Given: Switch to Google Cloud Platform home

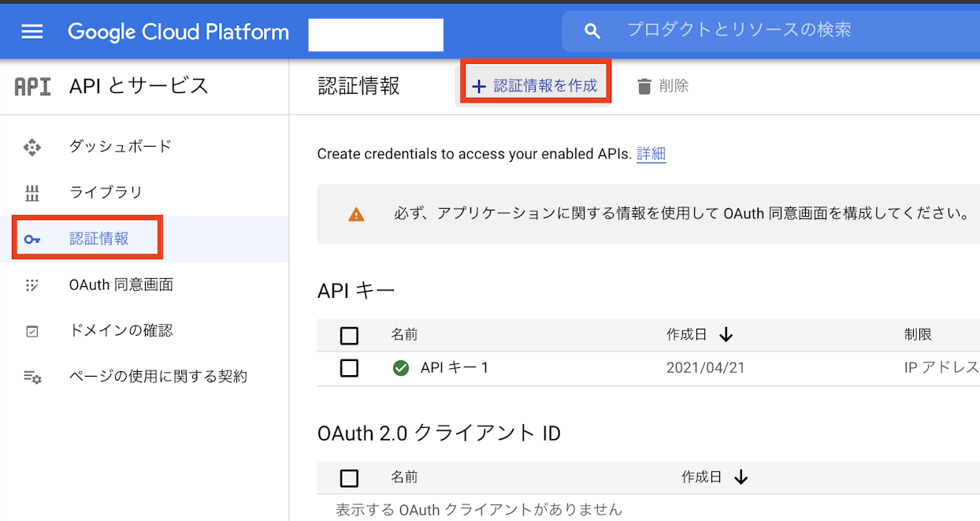Looking at the screenshot, I should click(x=178, y=32).
